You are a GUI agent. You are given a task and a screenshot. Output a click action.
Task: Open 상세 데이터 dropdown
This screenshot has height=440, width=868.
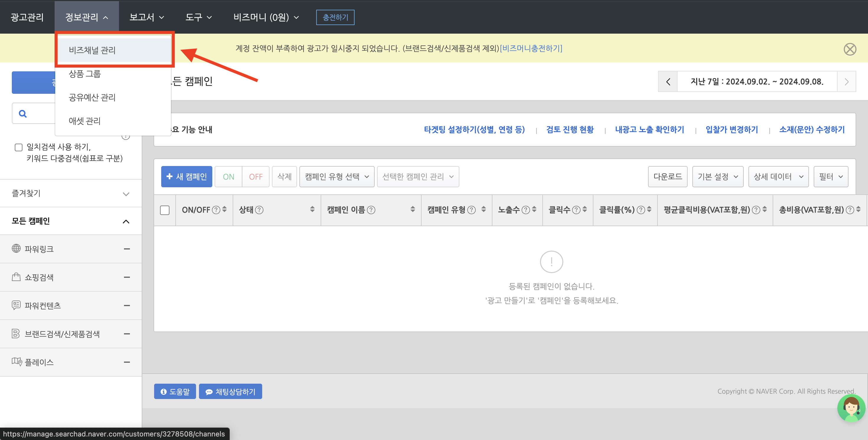(778, 177)
